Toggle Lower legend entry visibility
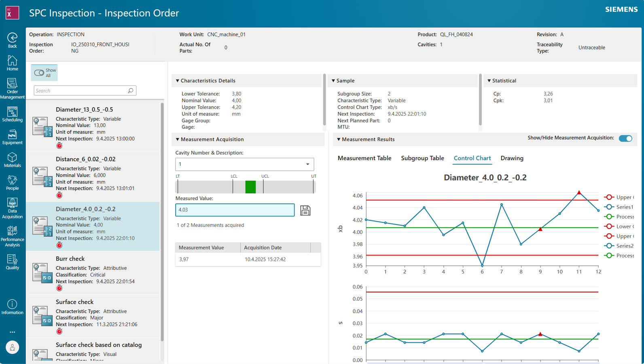The height and width of the screenshot is (364, 644). (619, 226)
